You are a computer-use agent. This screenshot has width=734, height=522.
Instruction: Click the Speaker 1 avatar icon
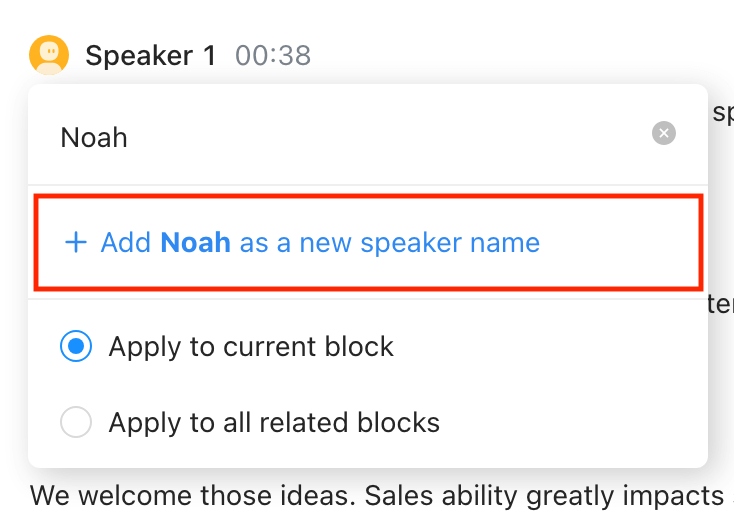point(49,55)
